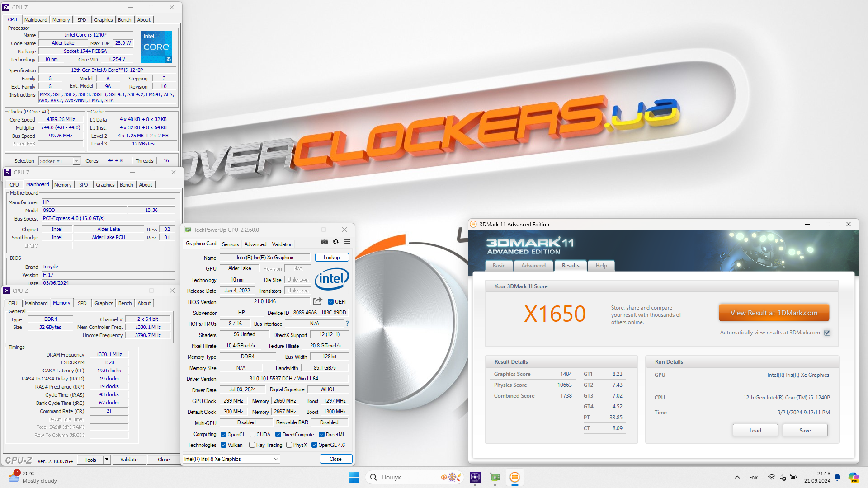Toggle the OpenCL checkbox
Viewport: 868px width, 488px height.
point(223,435)
